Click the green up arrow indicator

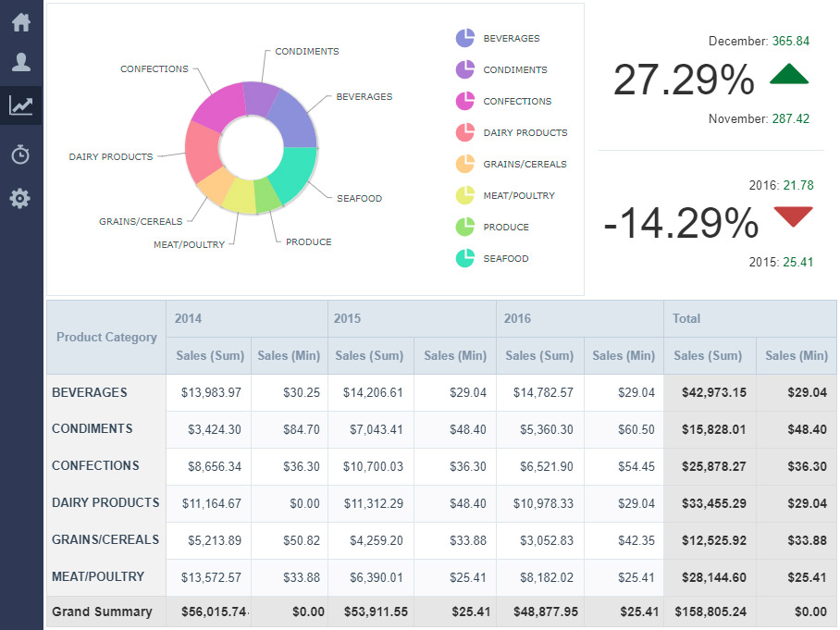click(x=789, y=75)
